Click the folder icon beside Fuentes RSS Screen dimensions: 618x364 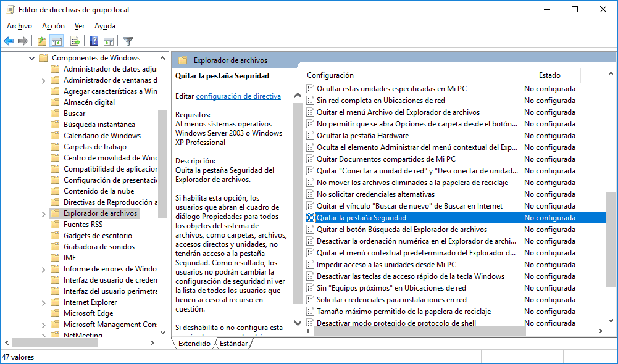tap(55, 225)
